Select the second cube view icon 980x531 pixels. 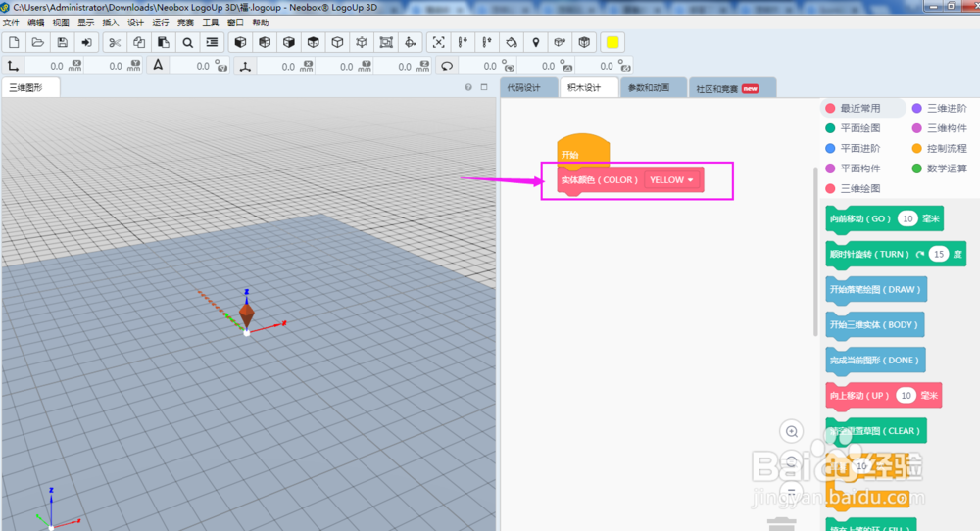point(265,42)
